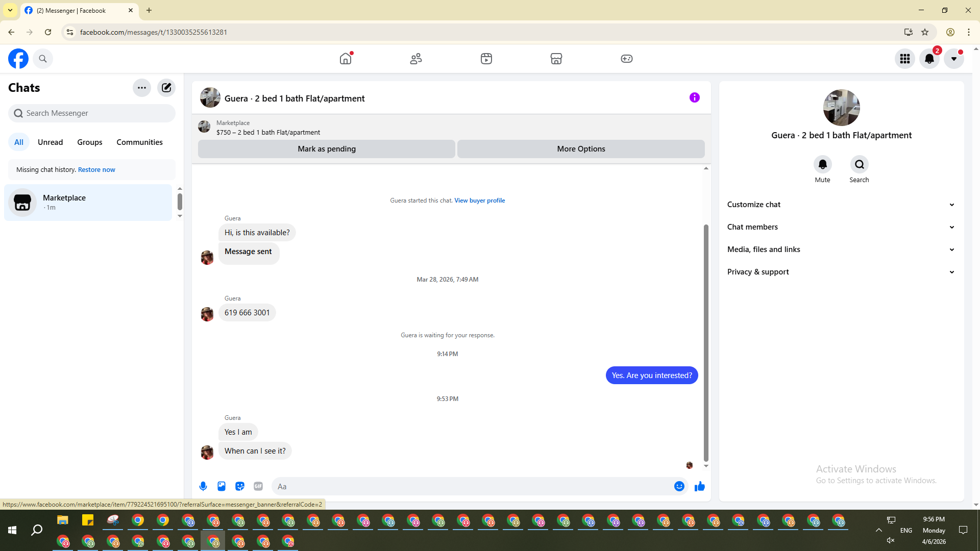
Task: Choose a sticker with the sticker icon
Action: 240,486
